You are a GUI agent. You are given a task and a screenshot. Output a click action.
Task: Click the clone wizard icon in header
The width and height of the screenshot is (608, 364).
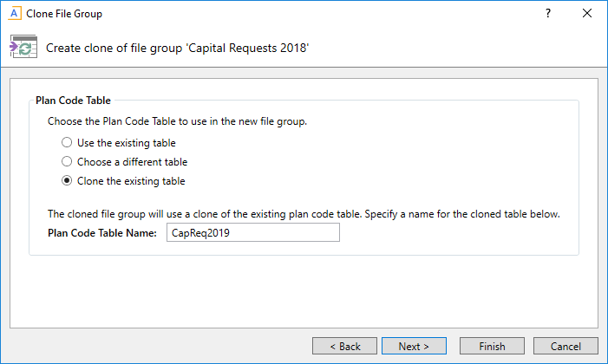coord(23,48)
